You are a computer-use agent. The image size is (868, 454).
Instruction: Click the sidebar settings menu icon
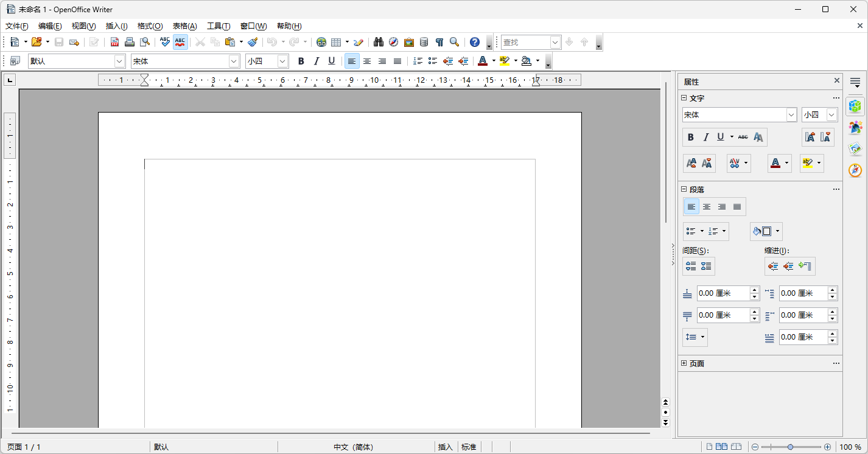point(855,82)
